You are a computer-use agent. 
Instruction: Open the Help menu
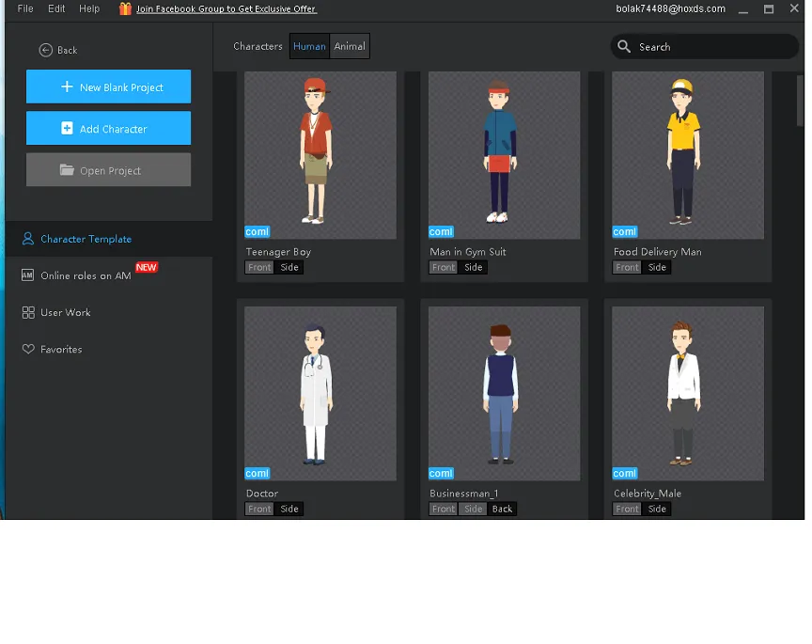click(89, 8)
